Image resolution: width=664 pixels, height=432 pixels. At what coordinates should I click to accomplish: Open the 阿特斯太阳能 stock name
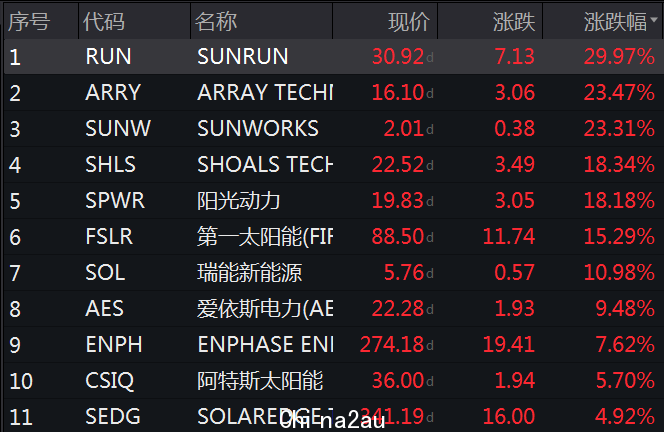tap(260, 380)
